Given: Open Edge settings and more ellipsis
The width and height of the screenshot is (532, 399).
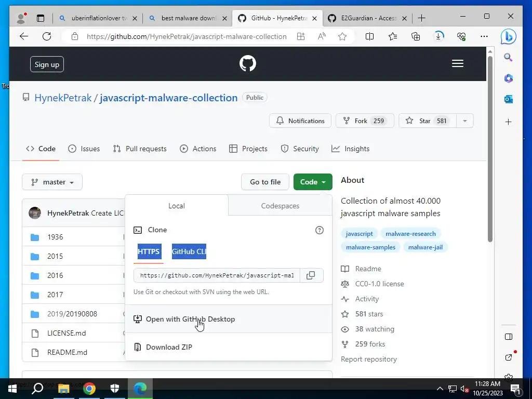Looking at the screenshot, I should tap(484, 36).
